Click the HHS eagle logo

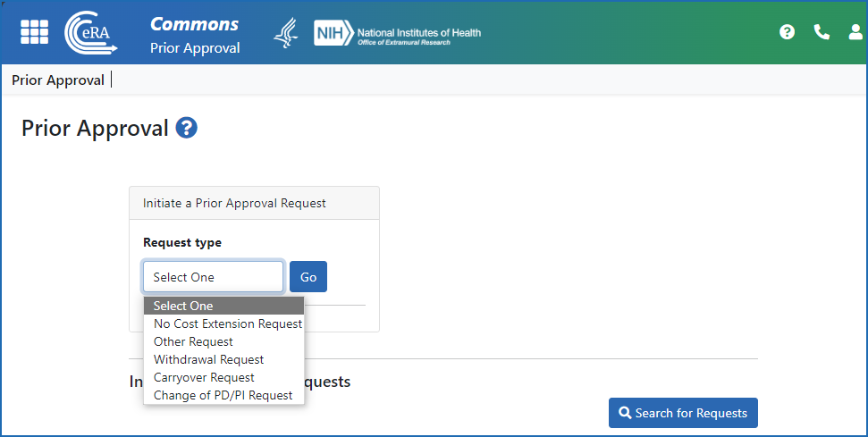(285, 33)
